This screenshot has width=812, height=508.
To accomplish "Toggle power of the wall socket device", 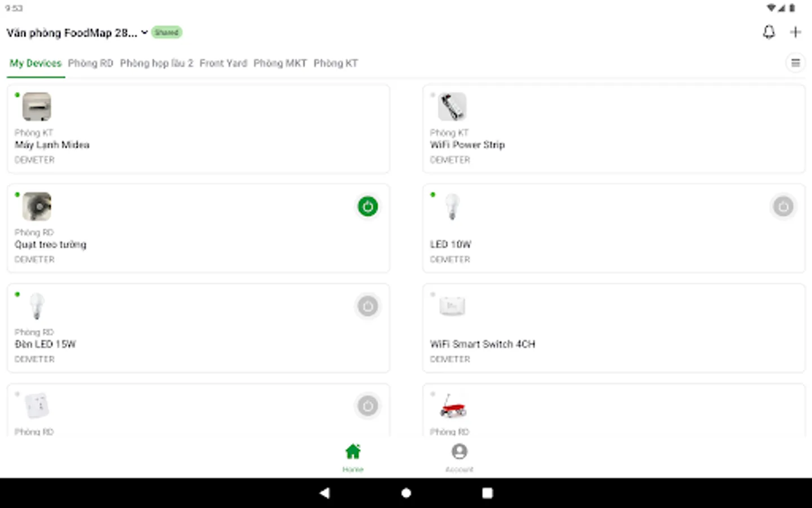I will pos(368,406).
